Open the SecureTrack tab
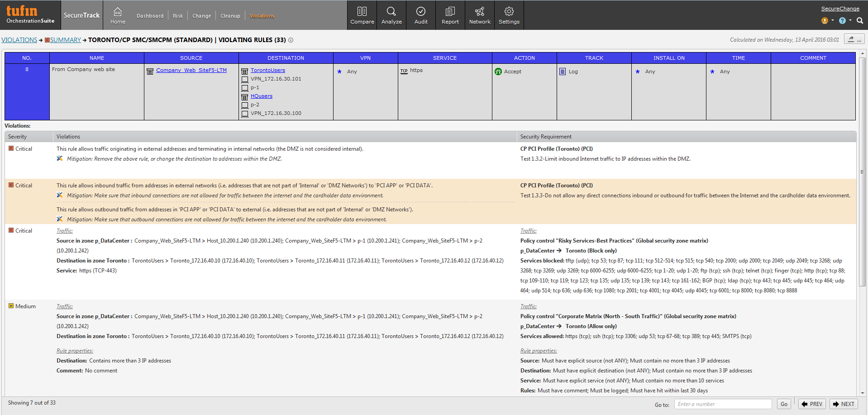This screenshot has height=415, width=868. 81,15
